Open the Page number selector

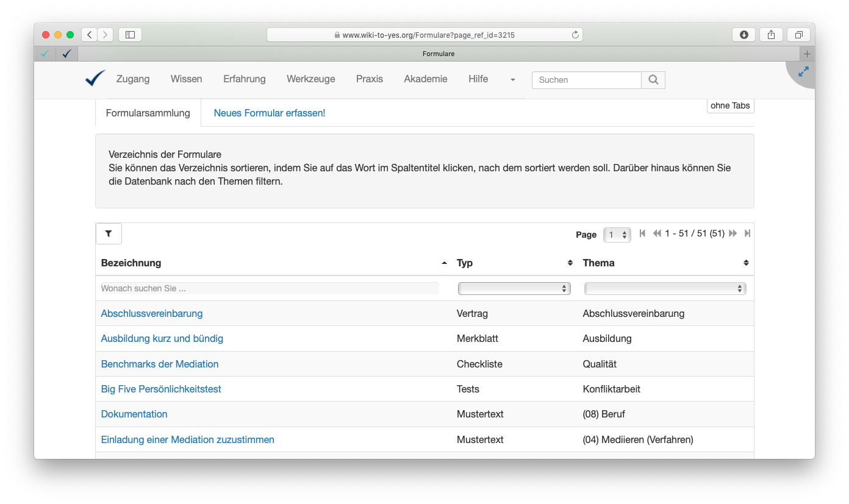[x=617, y=235]
